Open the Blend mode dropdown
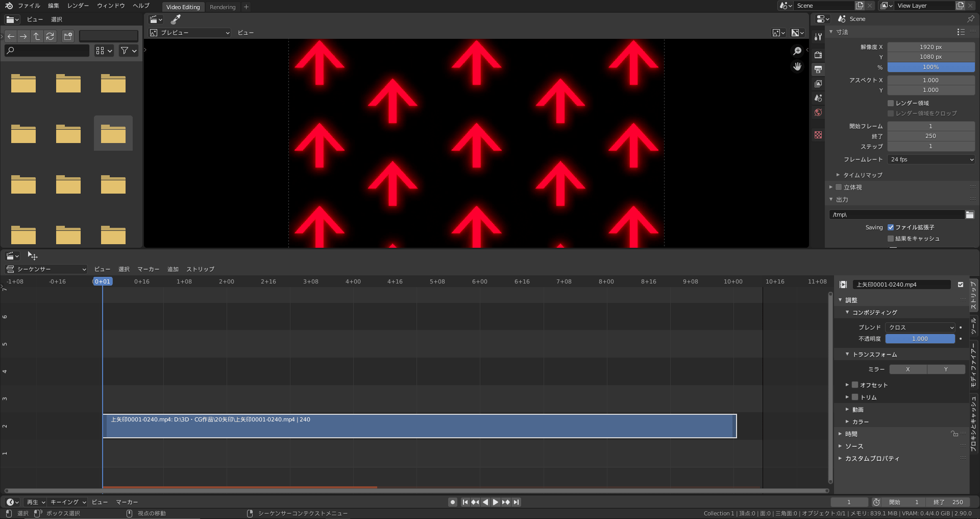The image size is (980, 519). pos(920,327)
